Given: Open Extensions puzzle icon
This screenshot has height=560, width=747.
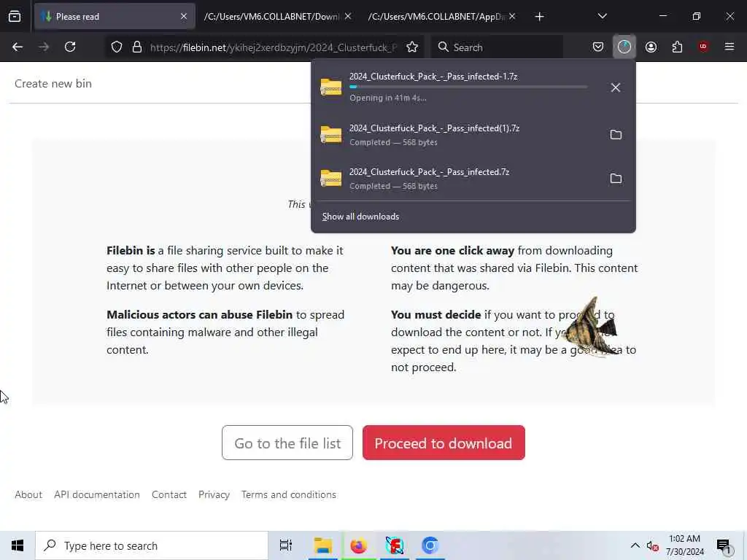Looking at the screenshot, I should pos(677,47).
